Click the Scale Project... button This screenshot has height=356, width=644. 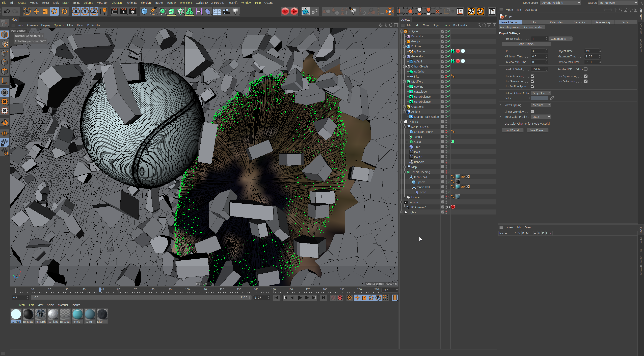click(x=526, y=44)
